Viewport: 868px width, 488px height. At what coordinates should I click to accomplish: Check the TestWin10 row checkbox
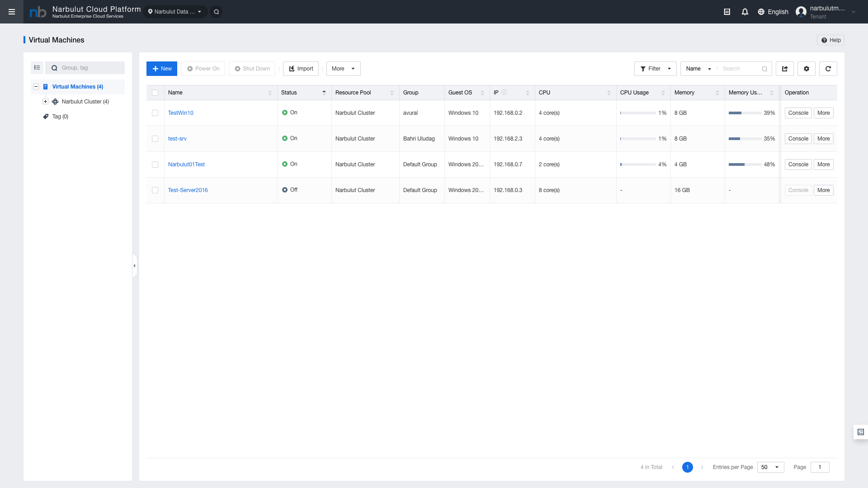click(x=155, y=113)
